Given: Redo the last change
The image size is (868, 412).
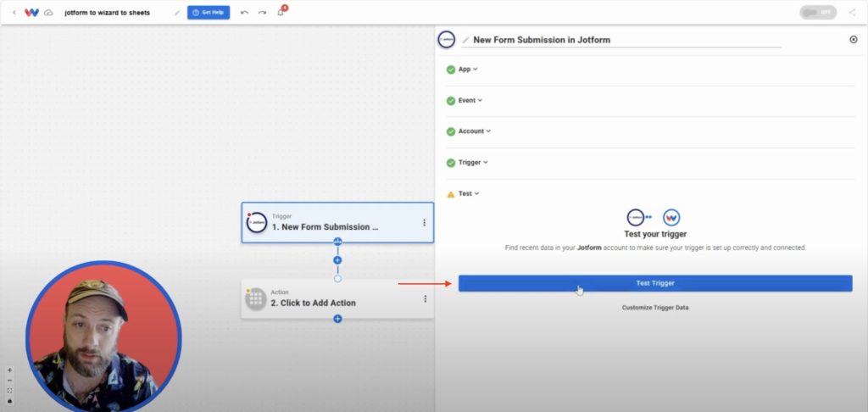Looking at the screenshot, I should [262, 12].
